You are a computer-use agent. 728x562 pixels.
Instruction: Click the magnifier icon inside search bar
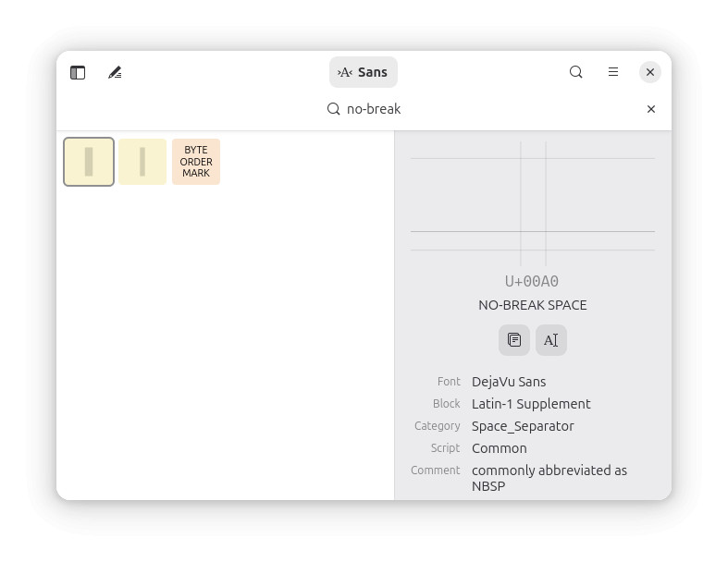[333, 109]
